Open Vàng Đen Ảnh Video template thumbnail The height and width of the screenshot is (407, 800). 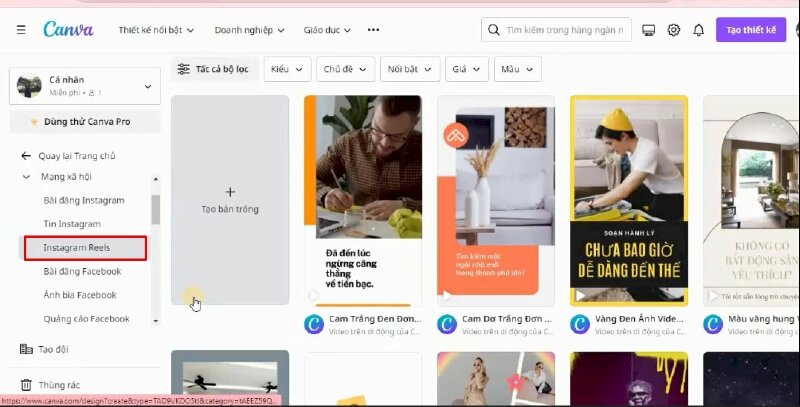pyautogui.click(x=629, y=200)
